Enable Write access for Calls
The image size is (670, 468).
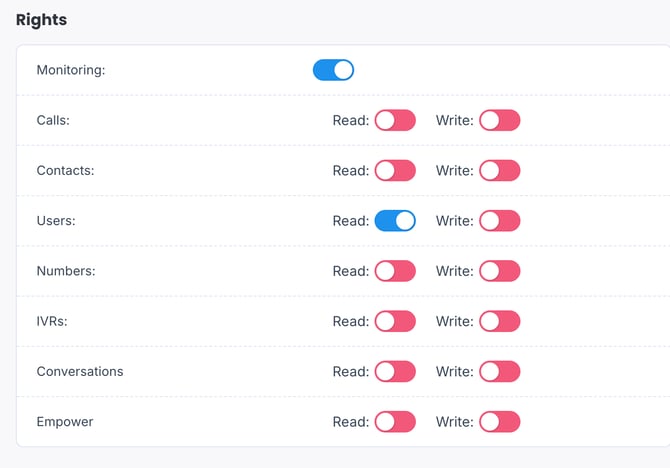[x=500, y=120]
